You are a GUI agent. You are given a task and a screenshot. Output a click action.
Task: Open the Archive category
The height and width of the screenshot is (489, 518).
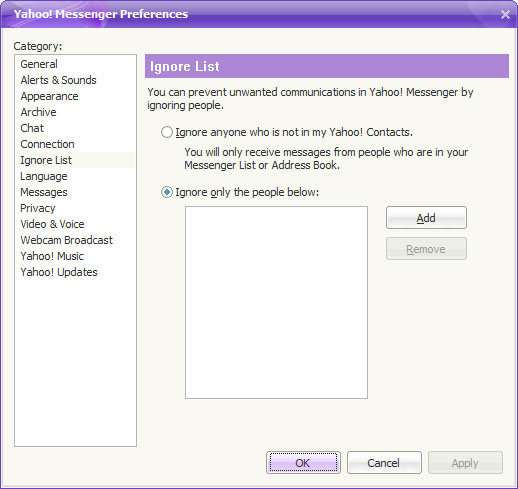[38, 112]
